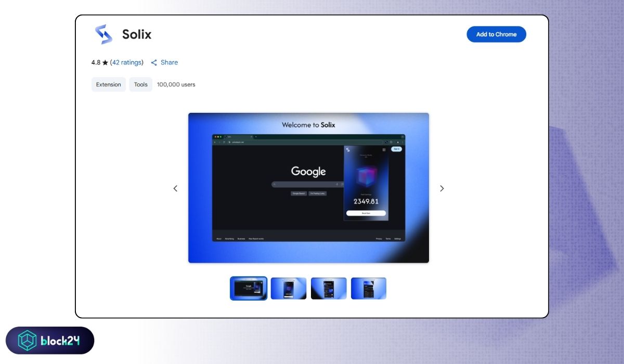The height and width of the screenshot is (364, 624).
Task: Click the 100,000 users text
Action: (x=176, y=84)
